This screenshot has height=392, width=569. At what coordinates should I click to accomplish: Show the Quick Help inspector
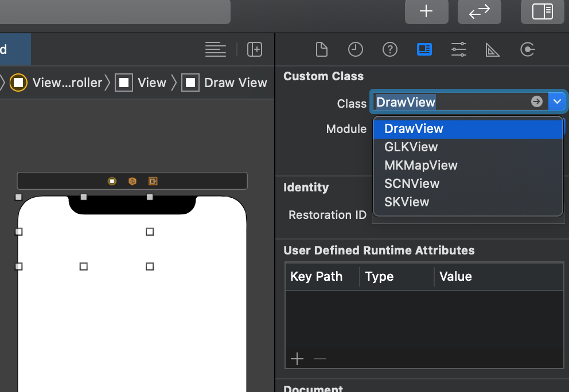coord(389,49)
